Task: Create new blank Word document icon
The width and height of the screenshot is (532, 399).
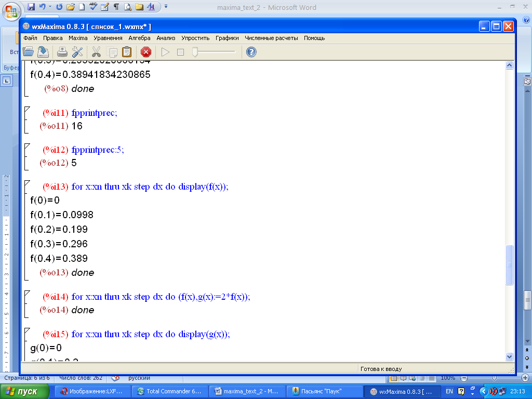Action: click(82, 6)
